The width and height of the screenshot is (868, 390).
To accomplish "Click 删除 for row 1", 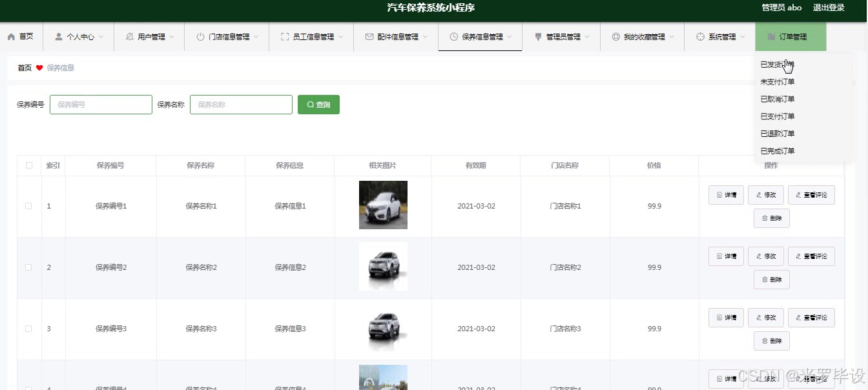I will 772,218.
